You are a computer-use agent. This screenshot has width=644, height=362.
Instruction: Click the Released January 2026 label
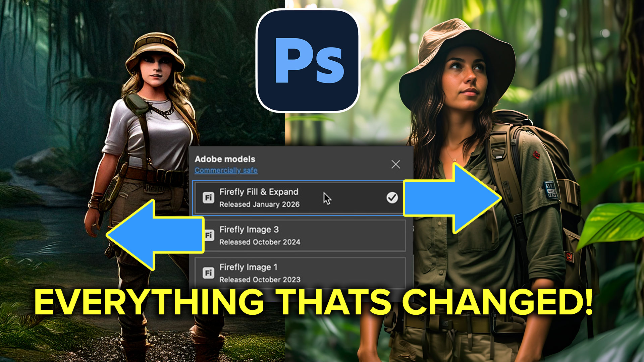coord(260,204)
